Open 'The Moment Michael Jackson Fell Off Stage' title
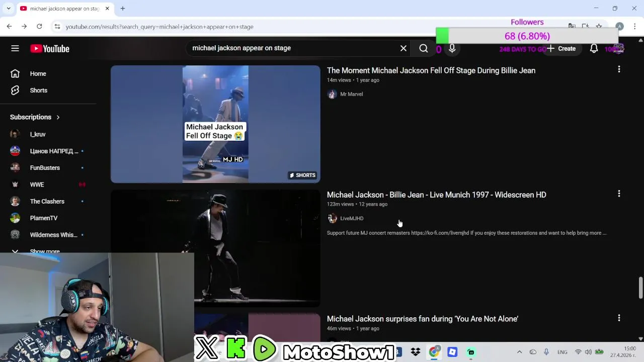The image size is (644, 362). coord(431,70)
